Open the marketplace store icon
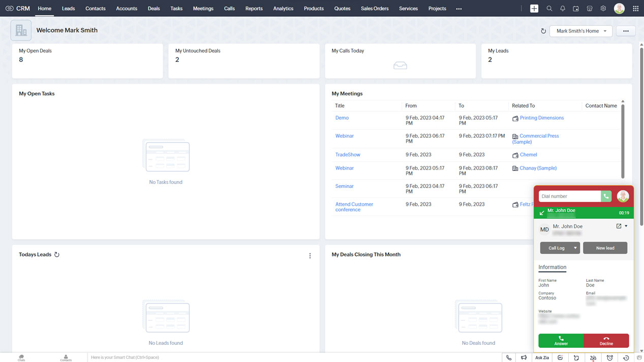Screen dimensions: 644x362 590,9
